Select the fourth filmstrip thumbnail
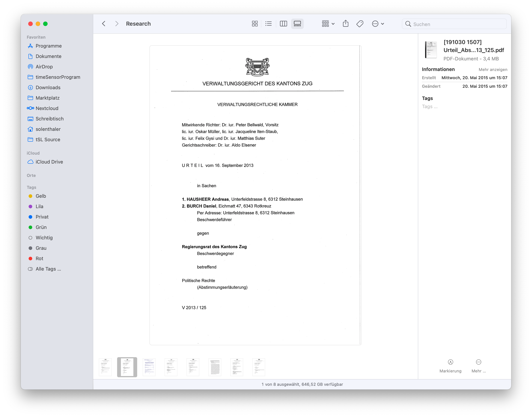Image resolution: width=532 pixels, height=417 pixels. click(x=171, y=367)
